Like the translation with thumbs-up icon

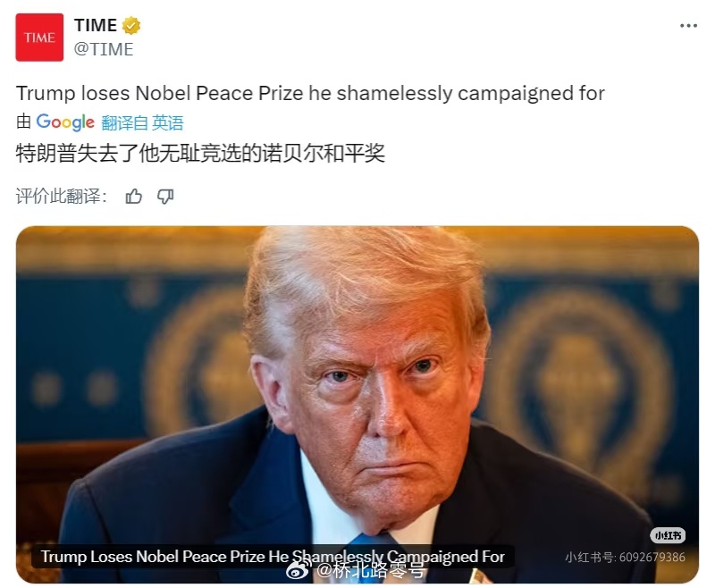click(x=133, y=197)
